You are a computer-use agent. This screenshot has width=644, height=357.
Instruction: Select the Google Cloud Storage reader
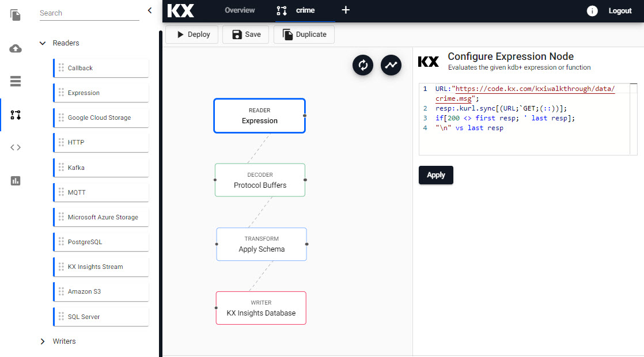(x=101, y=117)
